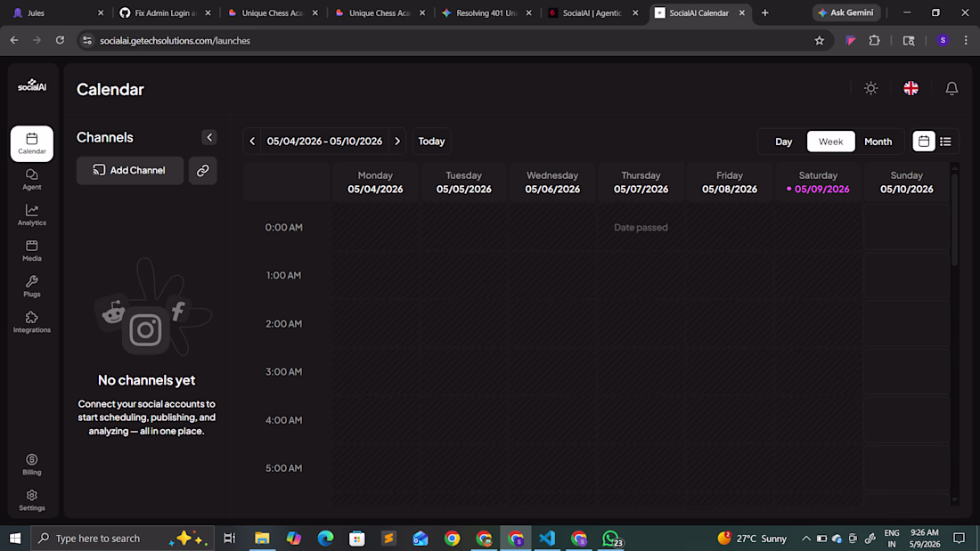Open Analytics from the sidebar
The width and height of the screenshot is (980, 551).
point(32,215)
